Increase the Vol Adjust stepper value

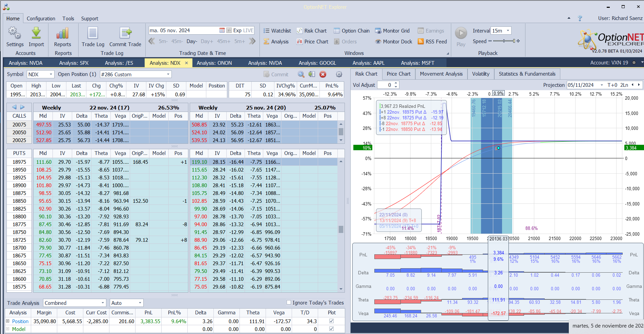396,83
